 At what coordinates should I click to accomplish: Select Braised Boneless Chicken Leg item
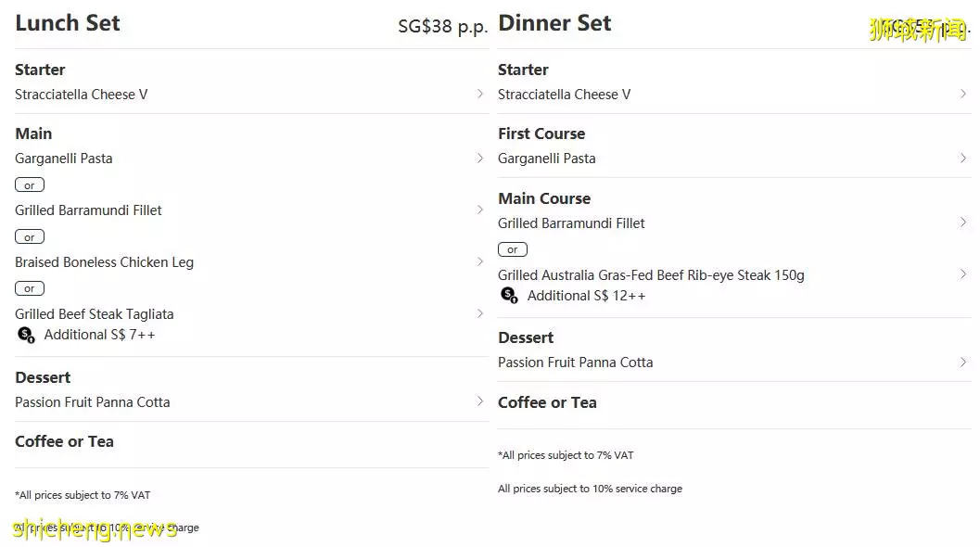pos(105,262)
